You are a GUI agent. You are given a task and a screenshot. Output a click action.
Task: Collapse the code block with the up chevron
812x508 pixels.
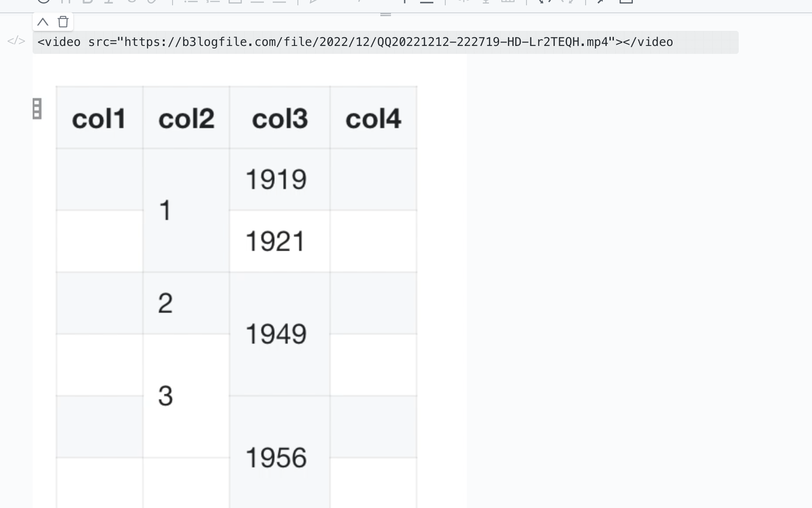[43, 21]
